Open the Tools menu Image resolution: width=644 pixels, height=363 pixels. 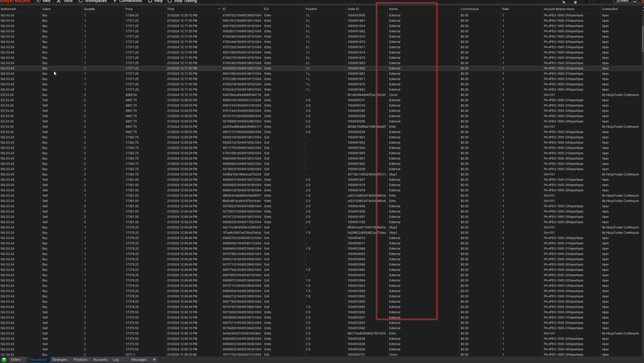pyautogui.click(x=68, y=1)
